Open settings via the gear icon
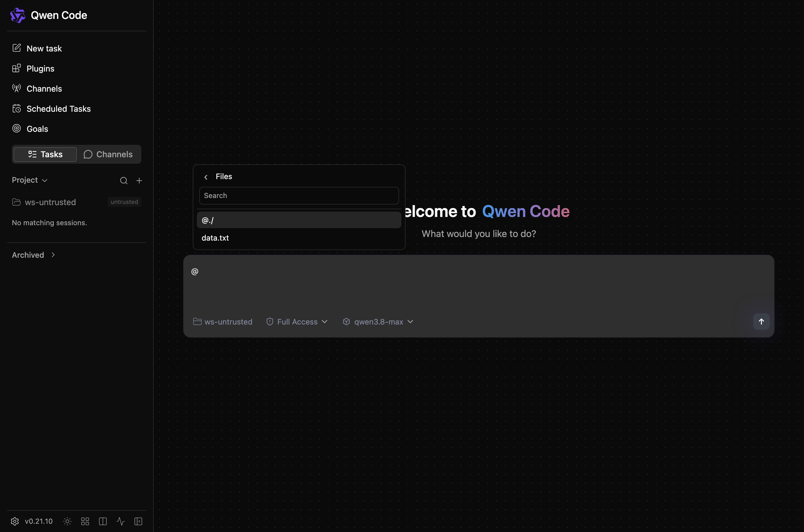The width and height of the screenshot is (804, 532). [x=15, y=521]
